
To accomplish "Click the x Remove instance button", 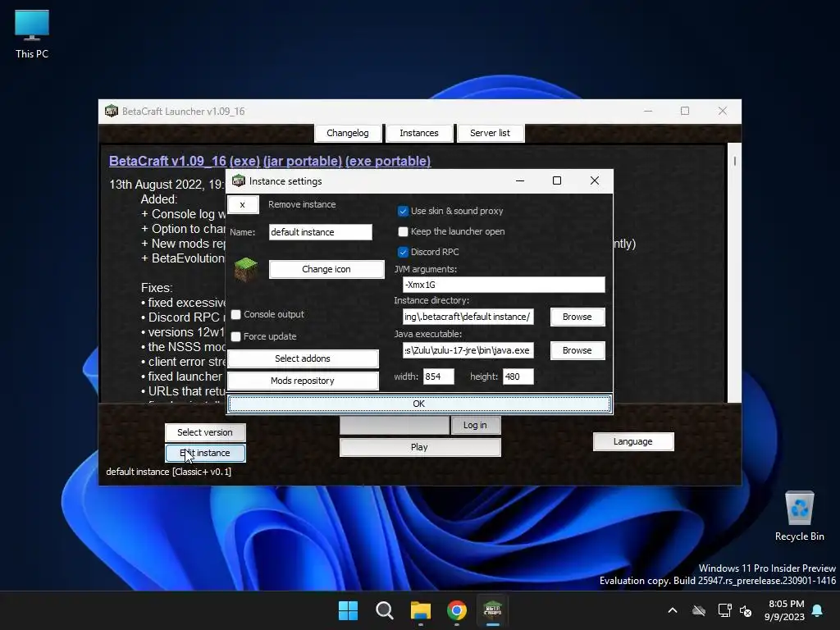I will (x=243, y=204).
